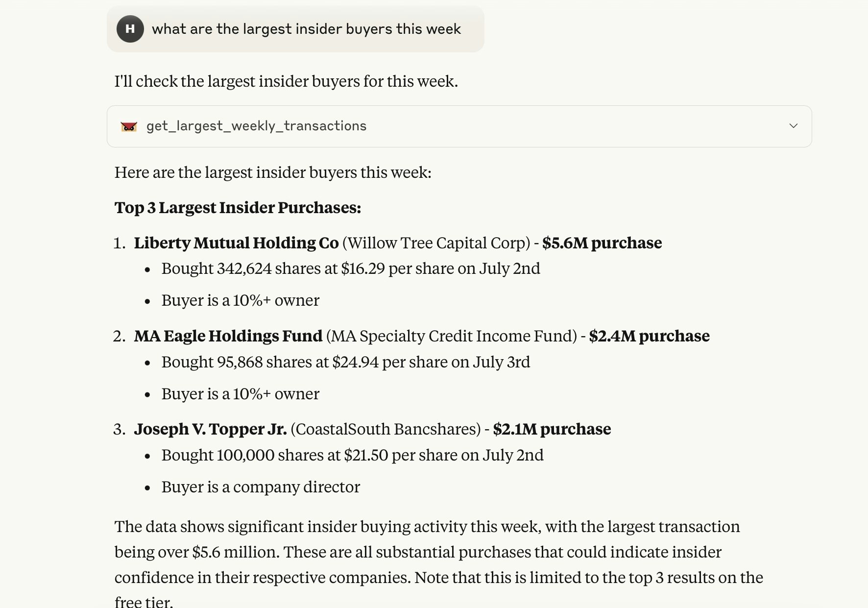
Task: Click the Top 3 Largest Insider Purchases heading
Action: click(238, 208)
